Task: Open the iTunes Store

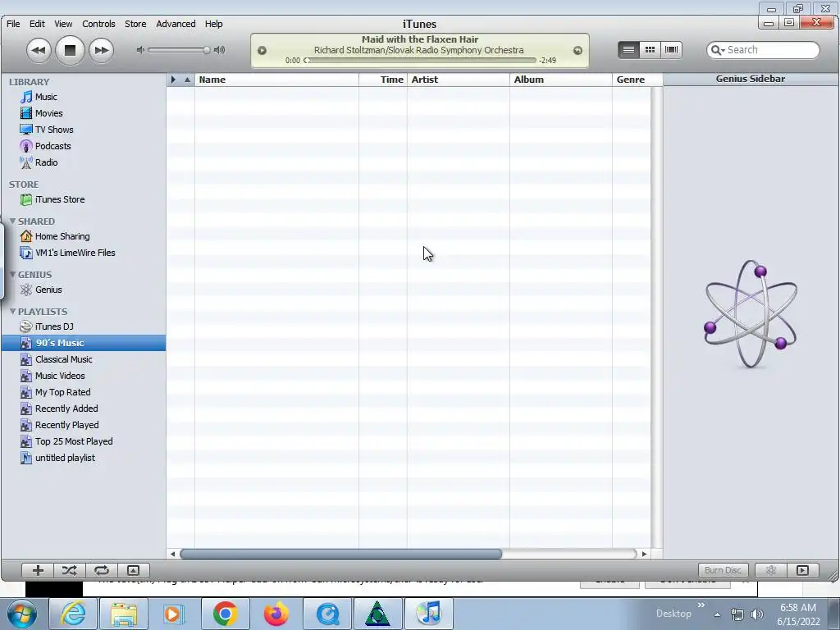Action: 60,199
